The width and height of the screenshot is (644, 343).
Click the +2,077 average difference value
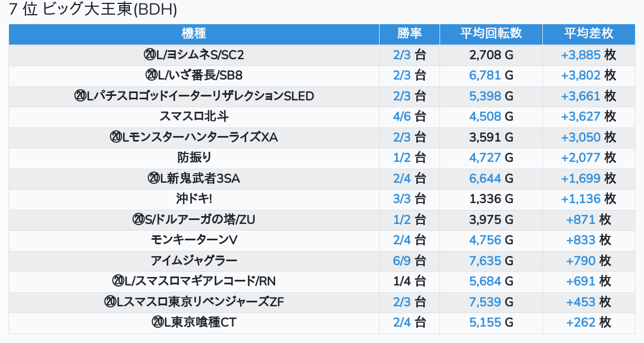pyautogui.click(x=581, y=158)
